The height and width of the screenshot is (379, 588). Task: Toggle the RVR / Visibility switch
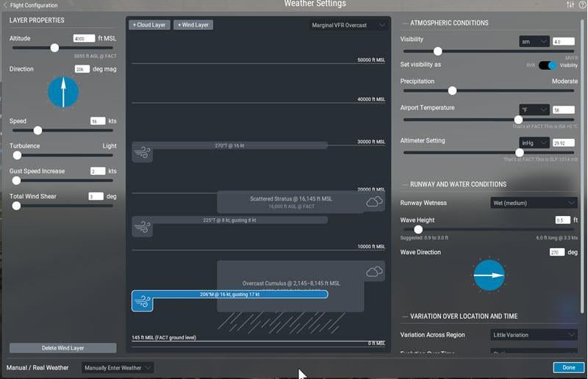click(548, 65)
